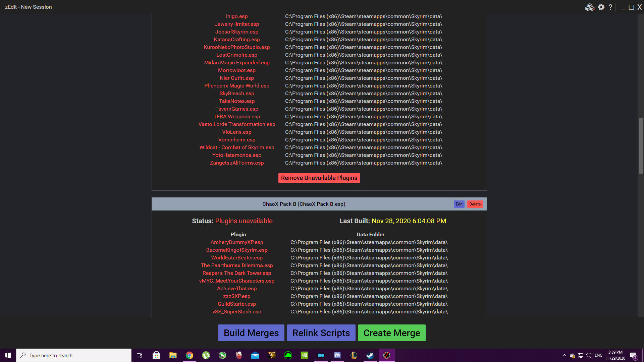Switch to Steam on the taskbar

pos(370,355)
